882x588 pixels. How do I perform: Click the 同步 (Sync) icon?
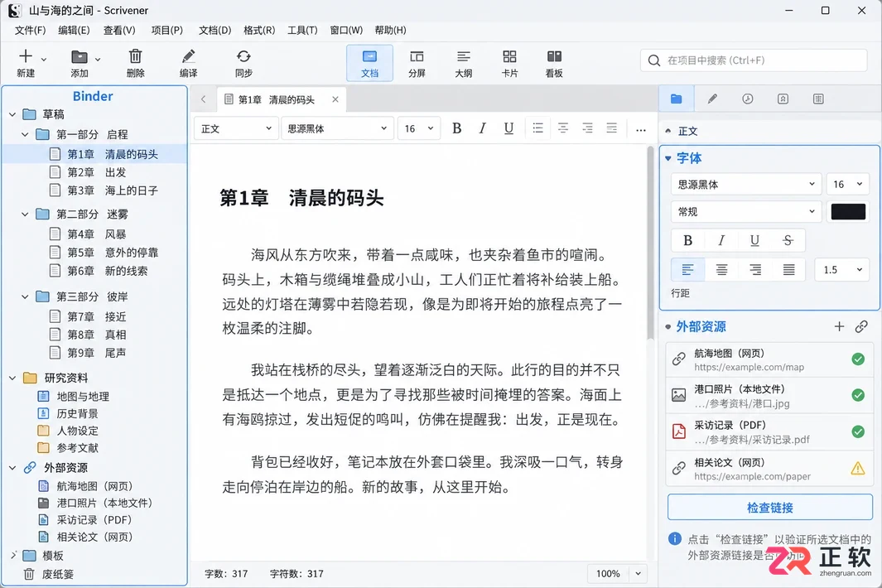(243, 56)
